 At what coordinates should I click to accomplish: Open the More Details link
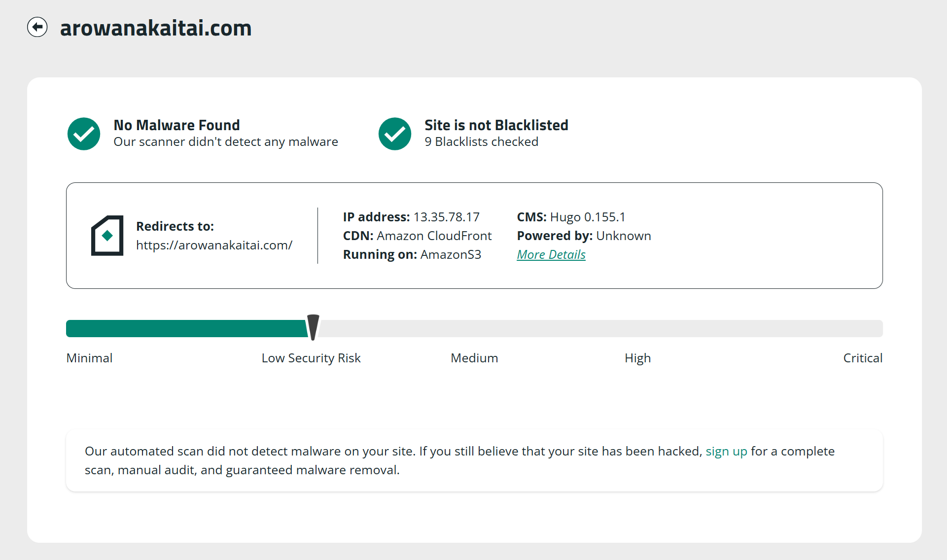coord(551,254)
